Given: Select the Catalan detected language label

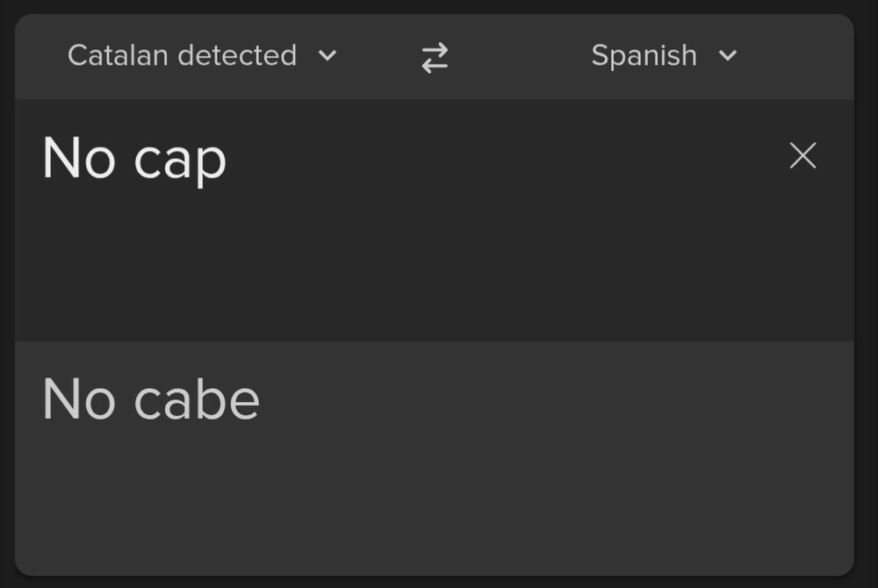Looking at the screenshot, I should click(183, 56).
